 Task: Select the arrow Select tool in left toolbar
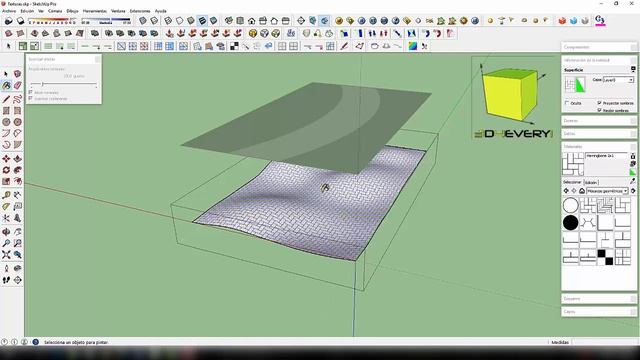[6, 74]
